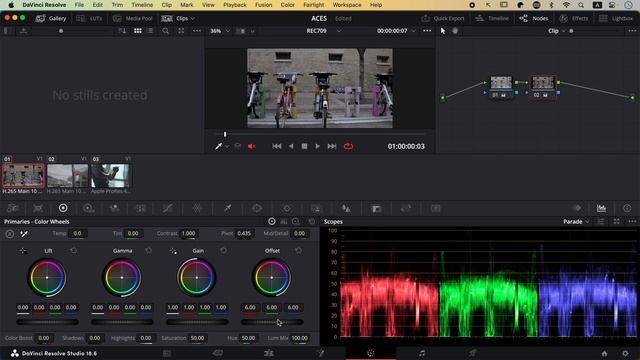Unmute viewer audio

pyautogui.click(x=251, y=146)
